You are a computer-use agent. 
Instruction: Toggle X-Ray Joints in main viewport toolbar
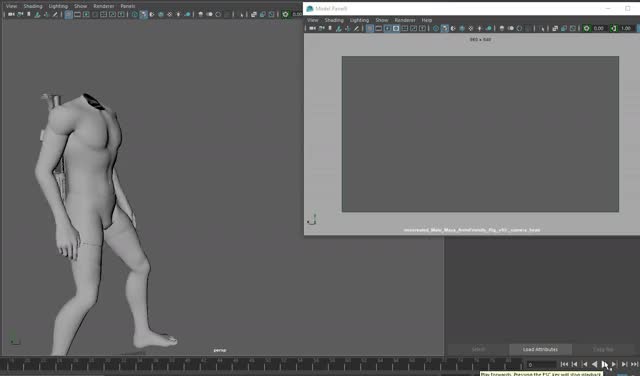tap(271, 14)
